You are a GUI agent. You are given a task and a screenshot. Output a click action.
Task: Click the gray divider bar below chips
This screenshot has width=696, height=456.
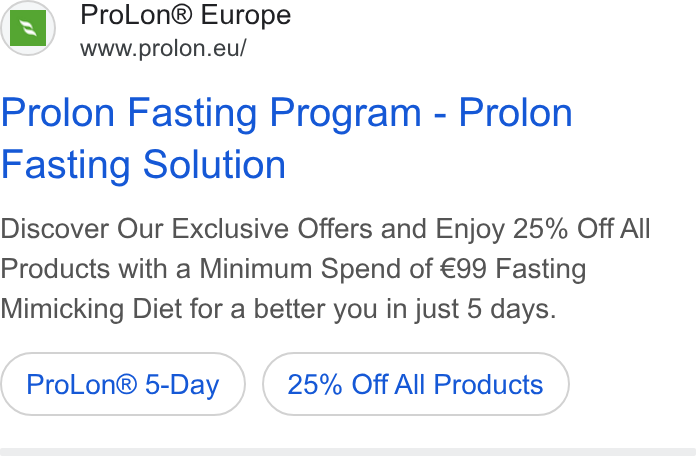coord(348,452)
